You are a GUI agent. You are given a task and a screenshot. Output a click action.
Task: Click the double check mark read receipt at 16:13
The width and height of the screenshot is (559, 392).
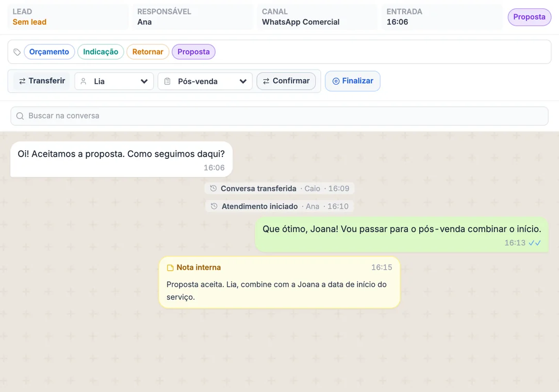click(x=534, y=243)
